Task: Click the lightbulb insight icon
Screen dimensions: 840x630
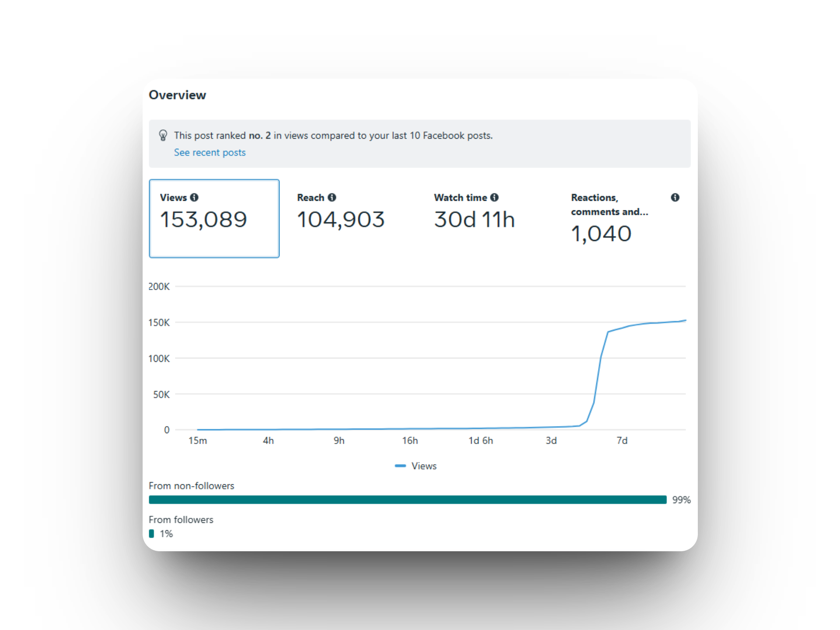Action: point(164,135)
